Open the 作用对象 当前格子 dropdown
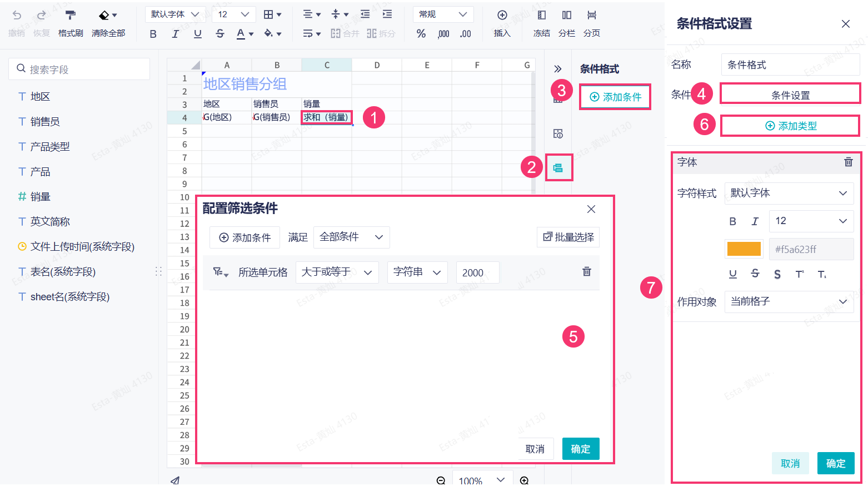 coord(789,301)
